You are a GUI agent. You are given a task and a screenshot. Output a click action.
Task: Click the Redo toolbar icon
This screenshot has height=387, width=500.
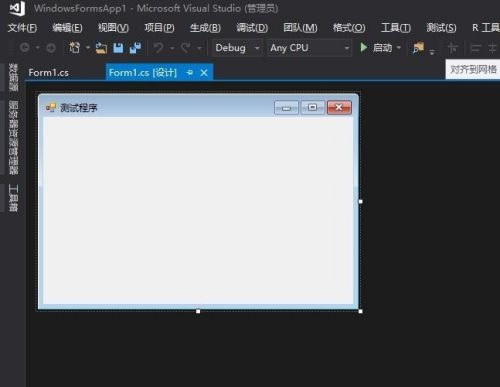click(x=185, y=48)
